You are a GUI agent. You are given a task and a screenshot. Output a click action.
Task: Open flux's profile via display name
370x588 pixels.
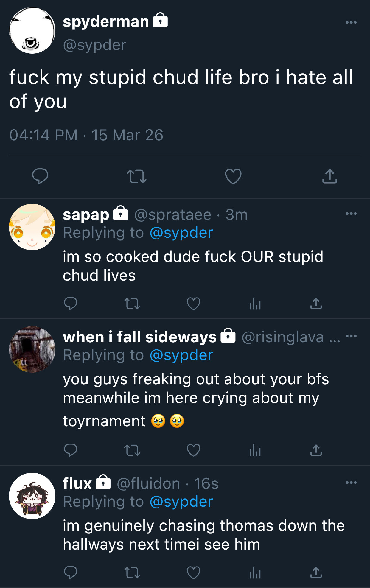[77, 483]
